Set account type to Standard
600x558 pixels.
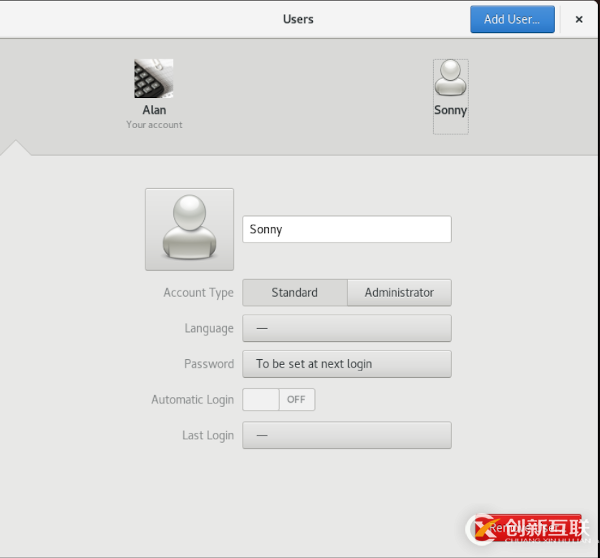pos(295,292)
